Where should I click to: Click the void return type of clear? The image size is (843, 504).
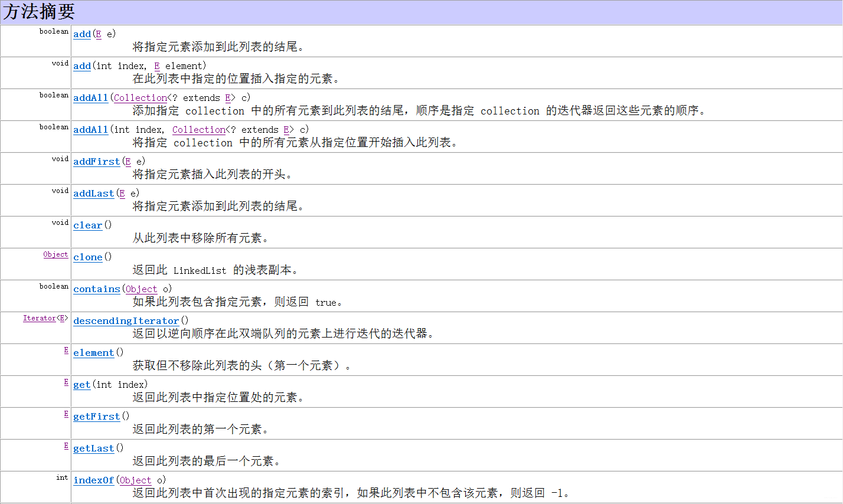60,222
